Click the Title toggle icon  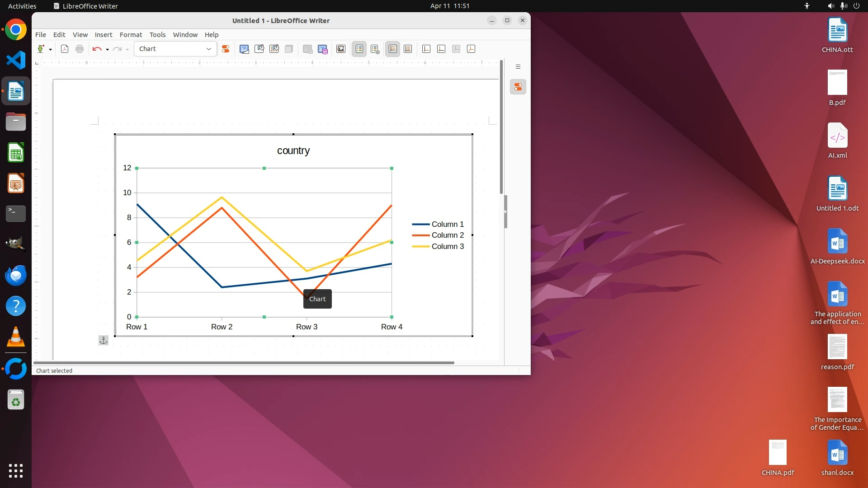(x=341, y=49)
